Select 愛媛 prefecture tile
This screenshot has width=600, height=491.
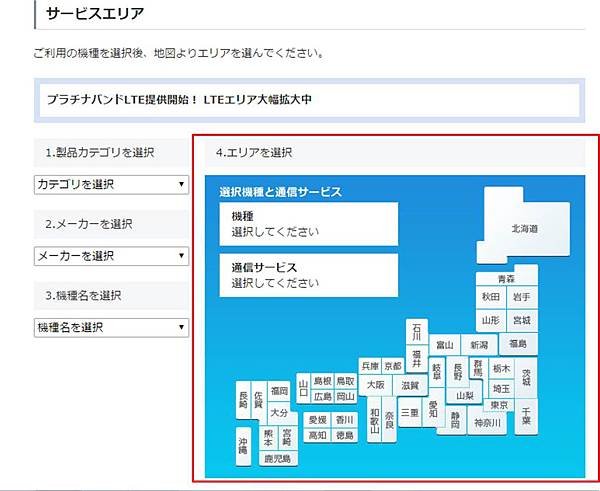pos(317,420)
